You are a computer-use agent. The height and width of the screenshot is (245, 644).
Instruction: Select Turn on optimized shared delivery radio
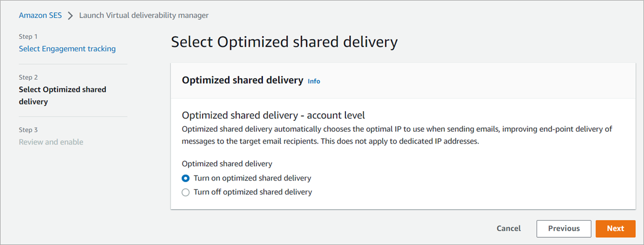(186, 178)
